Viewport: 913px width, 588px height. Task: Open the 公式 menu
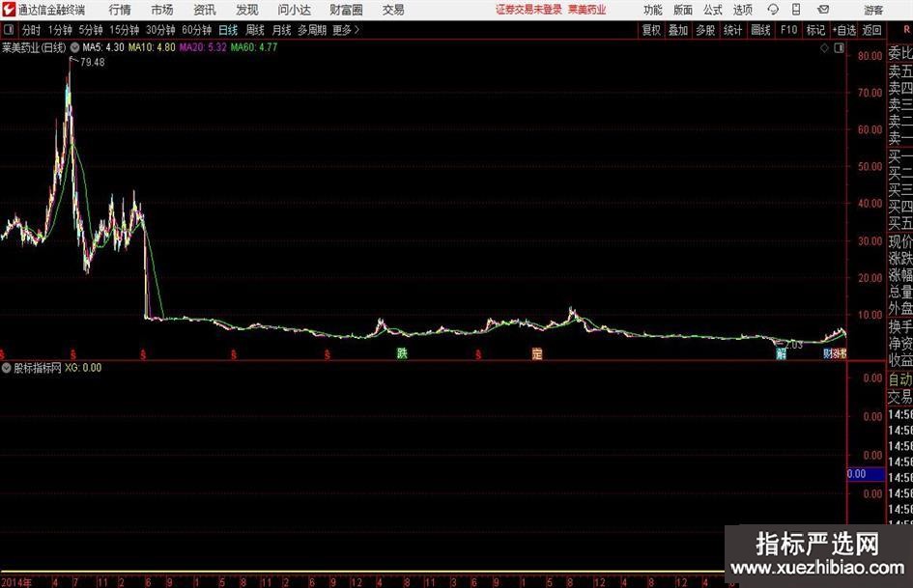click(713, 10)
